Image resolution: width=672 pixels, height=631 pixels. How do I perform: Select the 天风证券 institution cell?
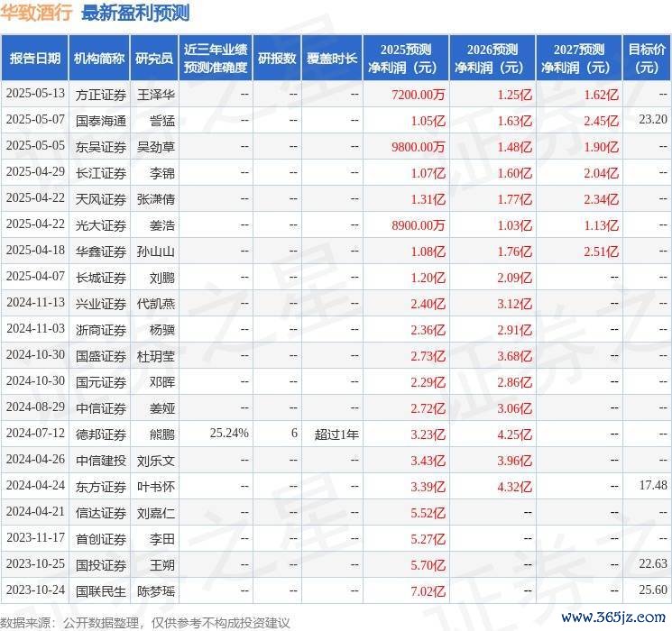tap(101, 199)
